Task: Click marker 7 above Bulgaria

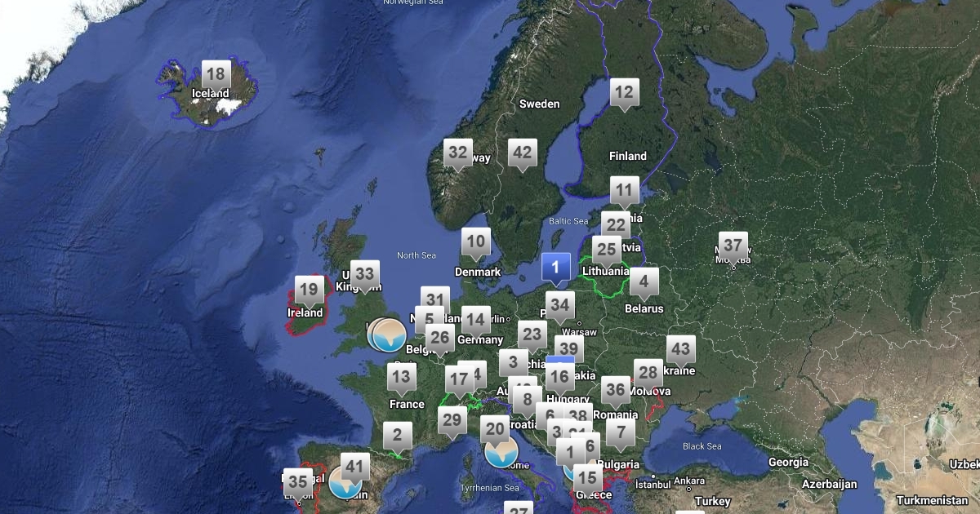Action: (621, 432)
